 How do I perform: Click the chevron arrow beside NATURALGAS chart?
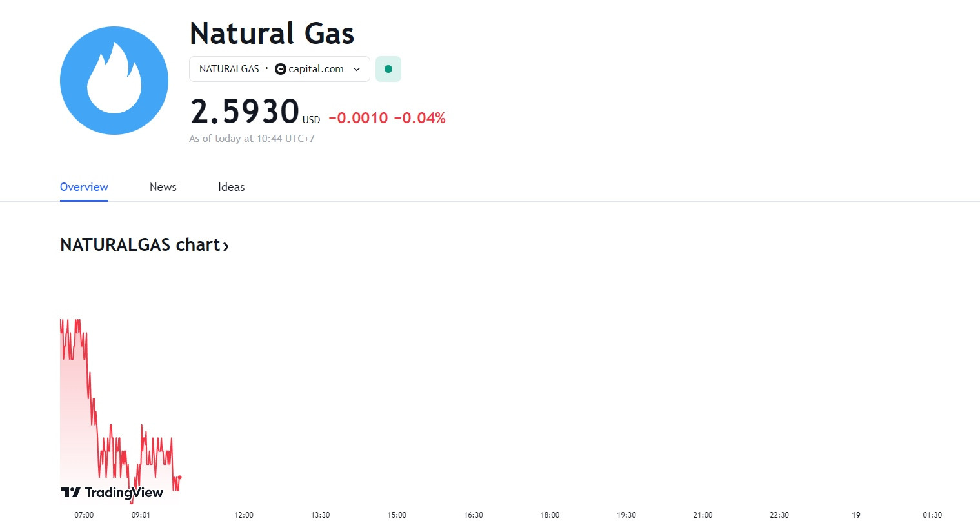pyautogui.click(x=226, y=246)
